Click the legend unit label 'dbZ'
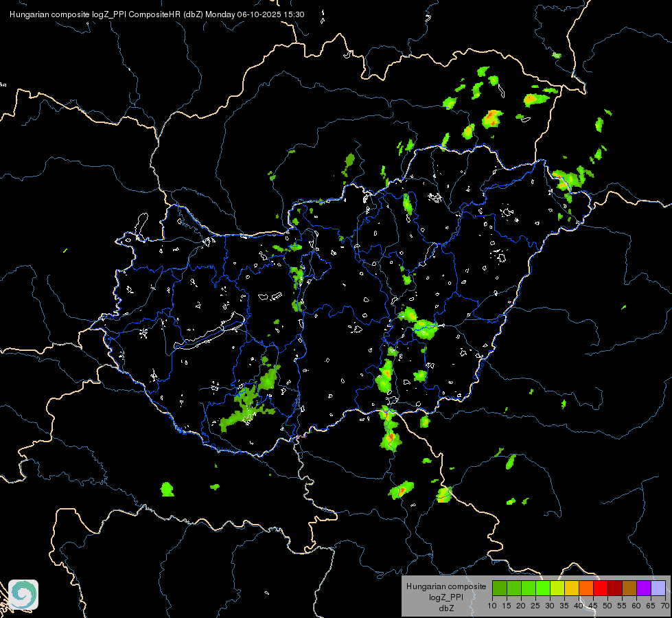Viewport: 672px width, 618px height. coord(446,608)
